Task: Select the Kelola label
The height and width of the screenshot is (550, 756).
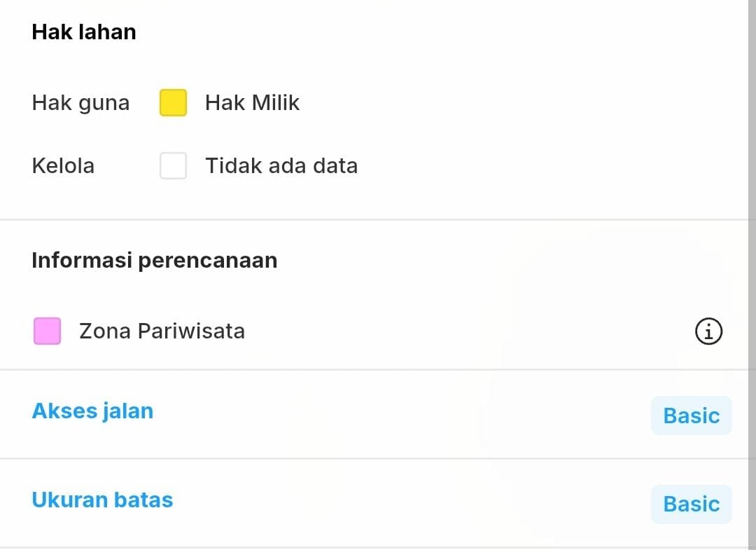Action: pyautogui.click(x=63, y=166)
